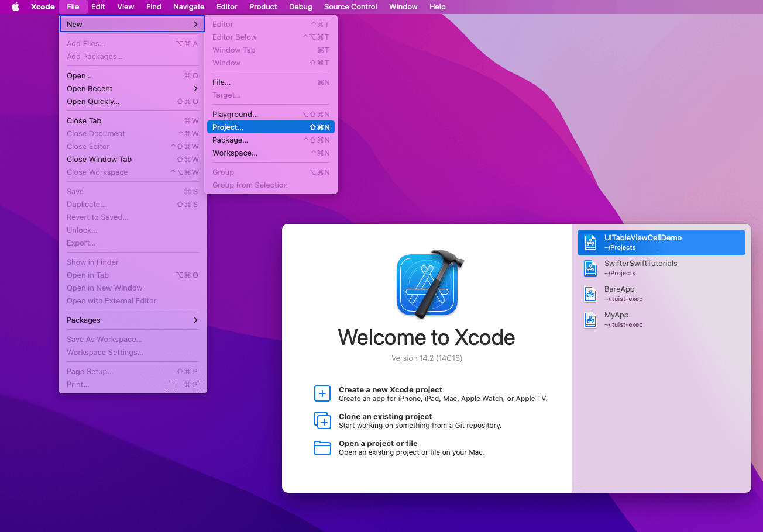Click the Xcode hammer app icon
This screenshot has width=763, height=532.
pos(428,285)
